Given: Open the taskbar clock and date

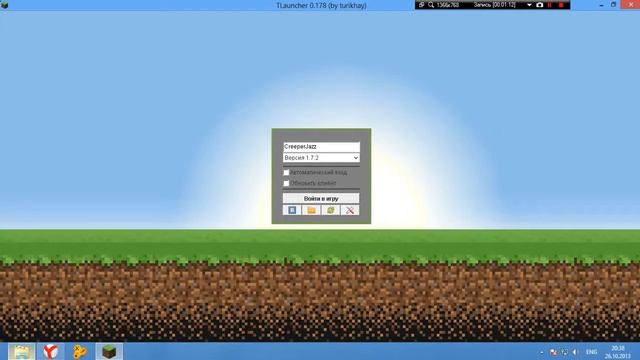Looking at the screenshot, I should point(618,352).
